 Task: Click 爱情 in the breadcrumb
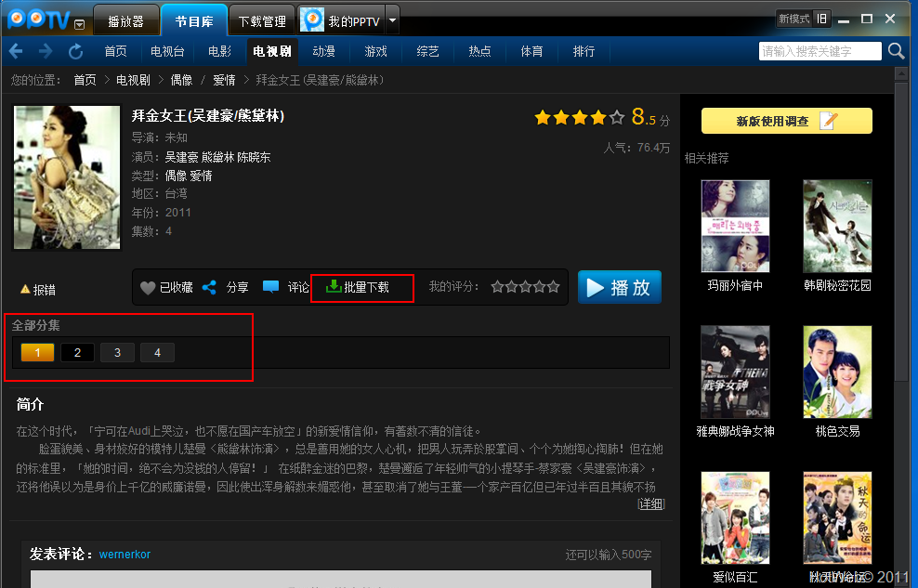pyautogui.click(x=224, y=80)
